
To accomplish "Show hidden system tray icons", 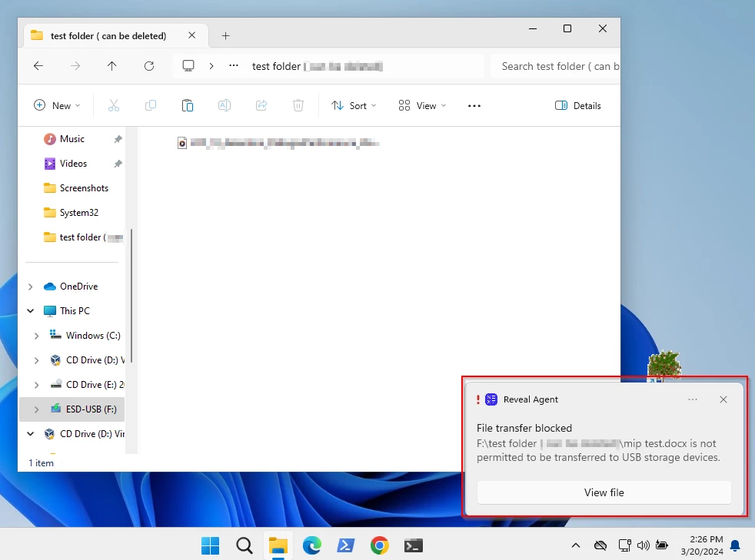I will (x=575, y=545).
